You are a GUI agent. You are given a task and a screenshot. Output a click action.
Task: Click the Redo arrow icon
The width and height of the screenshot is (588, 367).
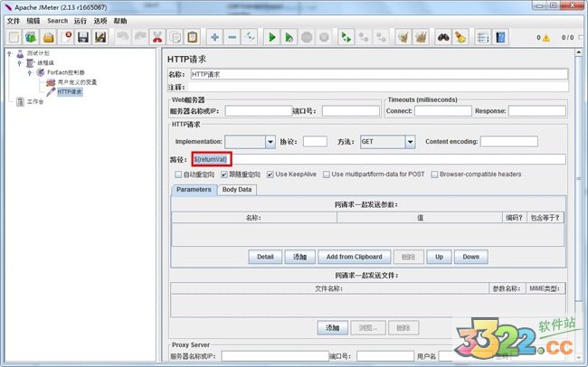(140, 37)
